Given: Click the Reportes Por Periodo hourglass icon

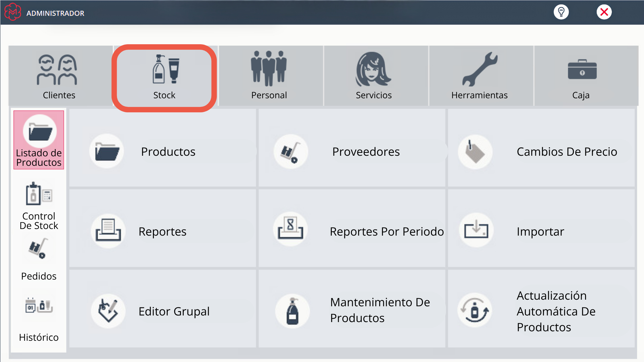Looking at the screenshot, I should coord(290,229).
